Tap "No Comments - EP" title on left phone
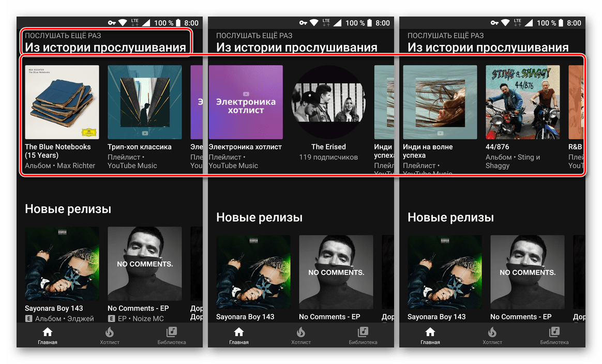602x364 pixels. 138,308
